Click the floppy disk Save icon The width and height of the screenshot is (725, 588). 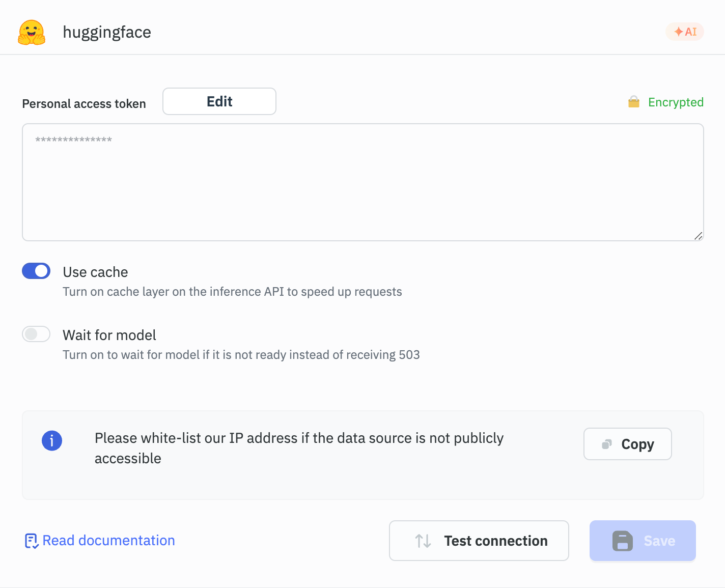tap(622, 541)
